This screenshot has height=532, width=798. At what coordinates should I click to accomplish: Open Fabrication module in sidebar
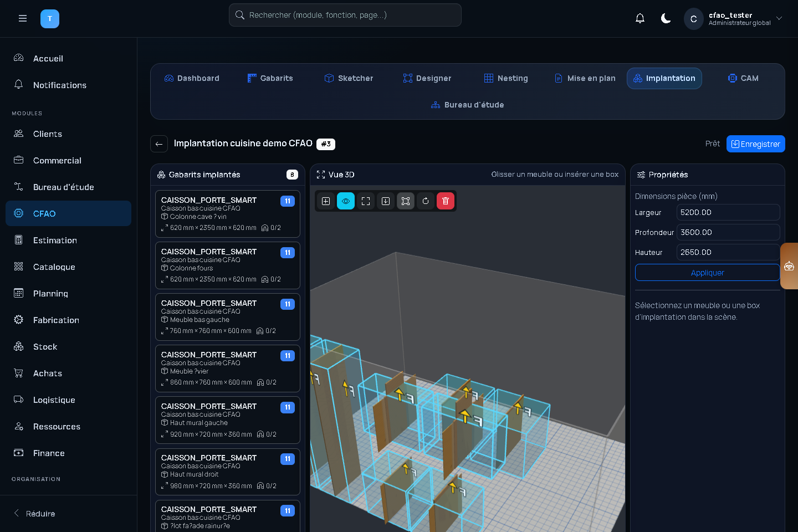[68, 320]
